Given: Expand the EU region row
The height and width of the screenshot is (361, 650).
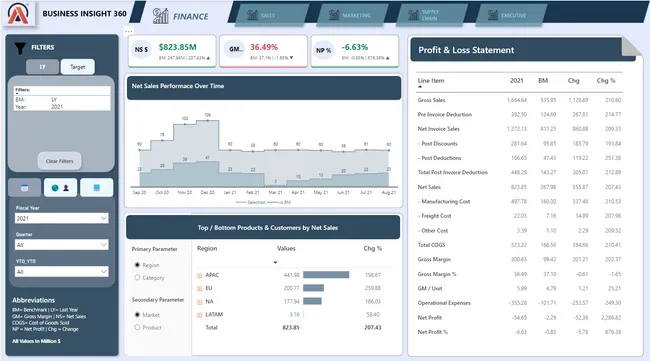Looking at the screenshot, I should 199,288.
